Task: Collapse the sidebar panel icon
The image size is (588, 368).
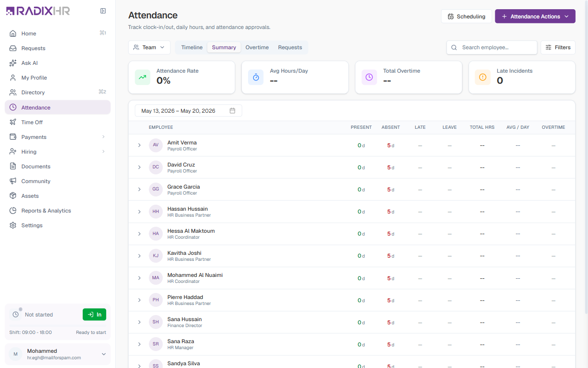Action: coord(103,11)
